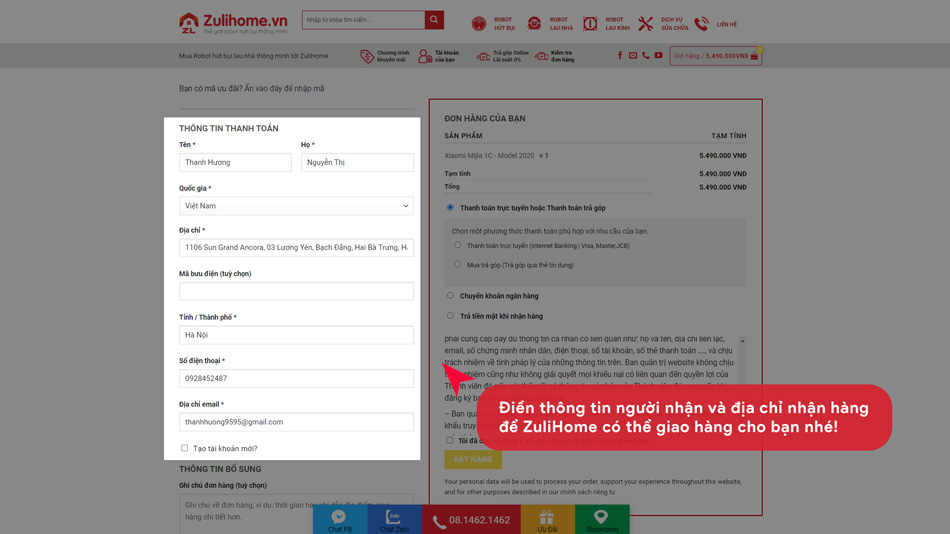Select Chuyển khoản ngân hàng payment option
This screenshot has width=950, height=534.
[450, 296]
